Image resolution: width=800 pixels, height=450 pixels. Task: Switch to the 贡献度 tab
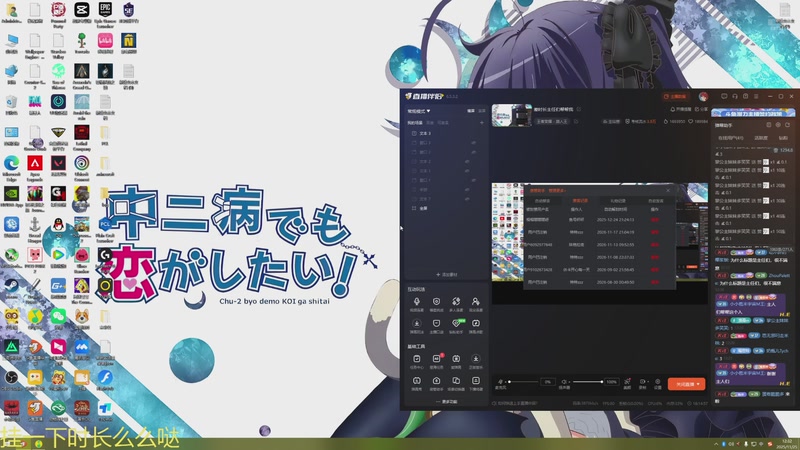(761, 138)
